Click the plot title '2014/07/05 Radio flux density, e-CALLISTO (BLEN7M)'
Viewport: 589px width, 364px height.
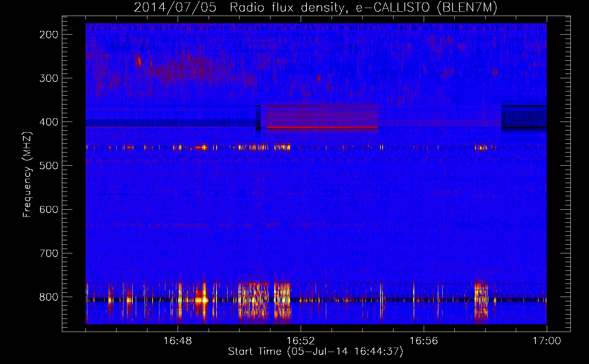pos(315,8)
